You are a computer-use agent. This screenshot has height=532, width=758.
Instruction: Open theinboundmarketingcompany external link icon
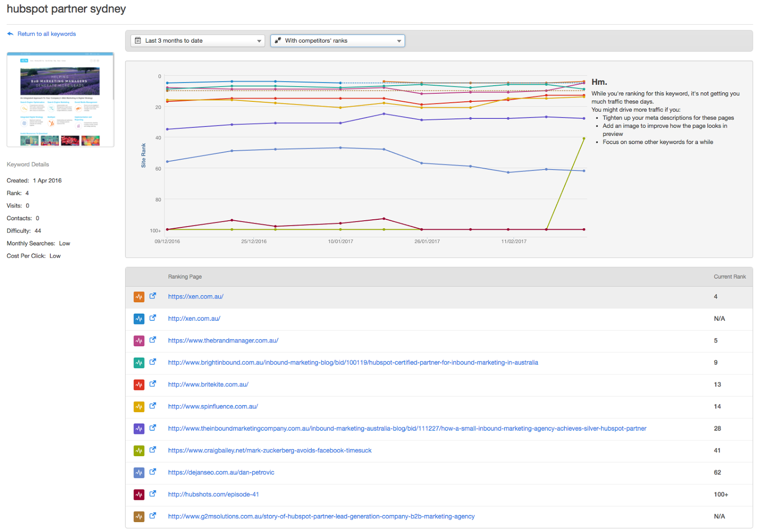(x=153, y=428)
